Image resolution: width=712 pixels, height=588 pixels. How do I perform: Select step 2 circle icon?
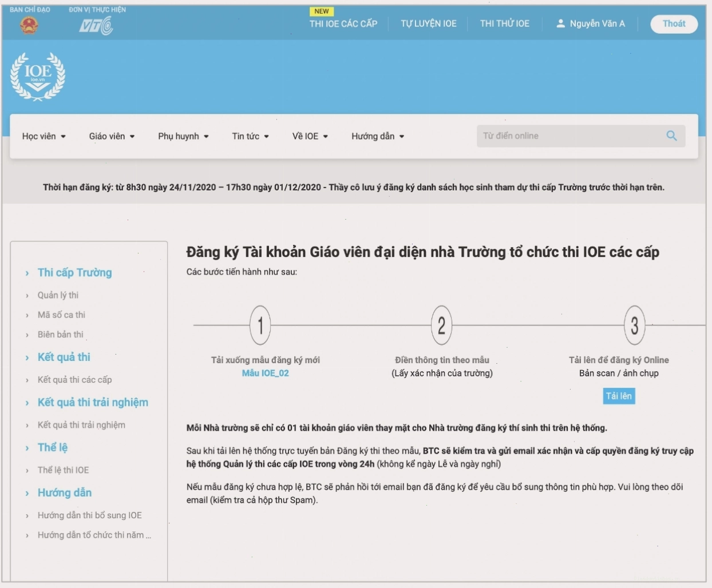(441, 325)
